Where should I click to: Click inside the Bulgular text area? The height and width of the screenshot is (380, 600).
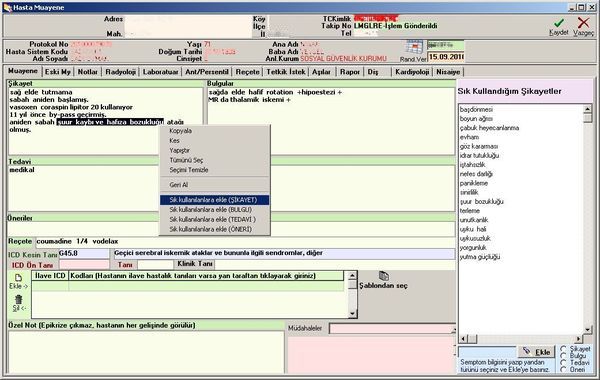tap(331, 121)
